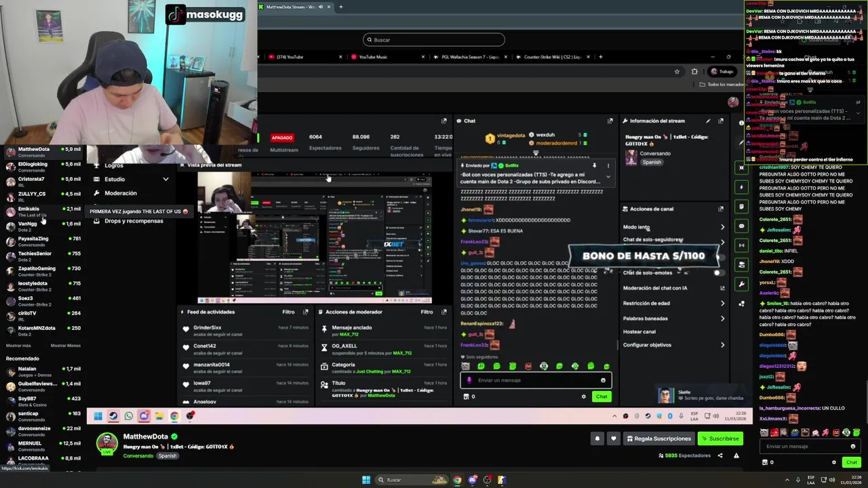
Task: Open the pinned message options menu
Action: click(x=608, y=165)
